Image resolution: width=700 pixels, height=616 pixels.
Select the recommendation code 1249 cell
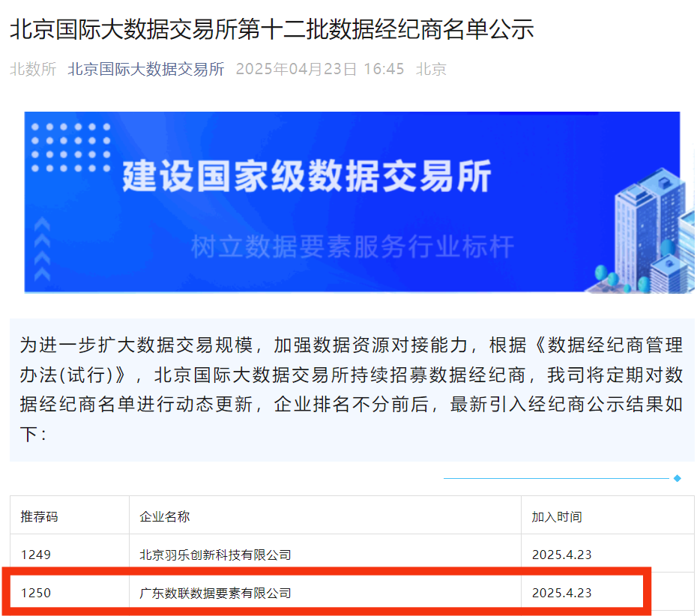(36, 555)
